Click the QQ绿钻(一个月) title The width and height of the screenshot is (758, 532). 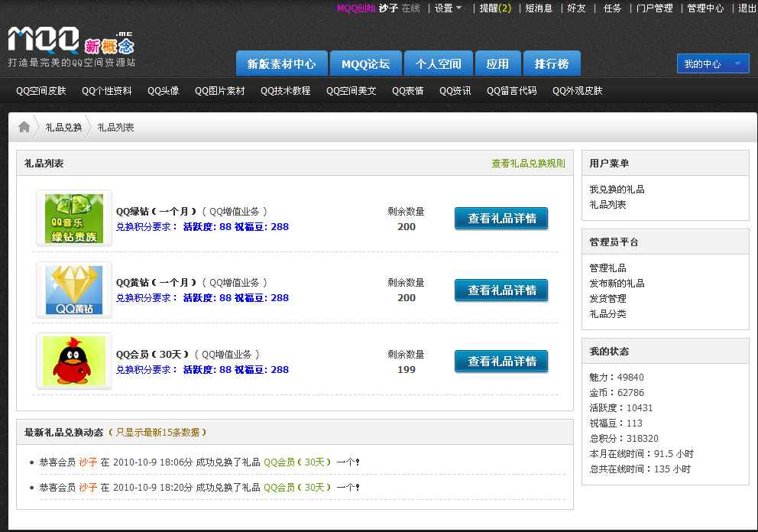157,212
